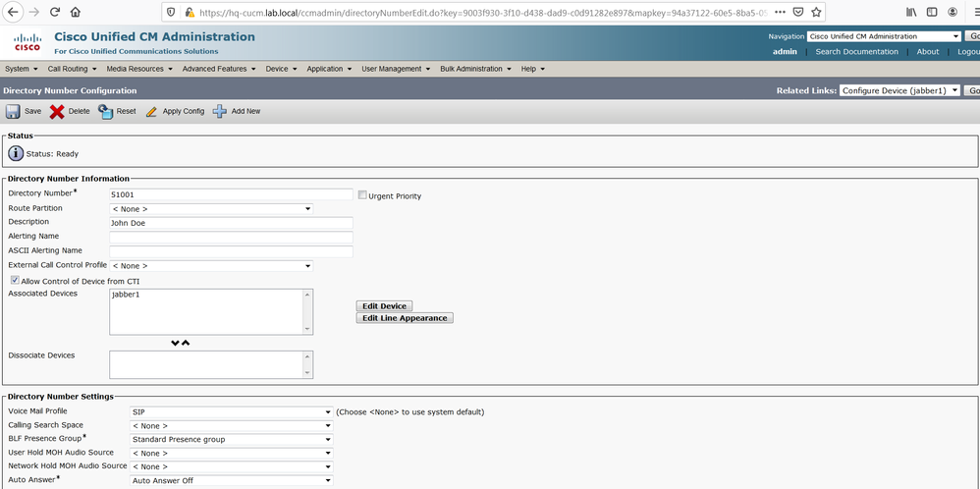Click the Status info icon
The height and width of the screenshot is (489, 980).
pyautogui.click(x=16, y=153)
